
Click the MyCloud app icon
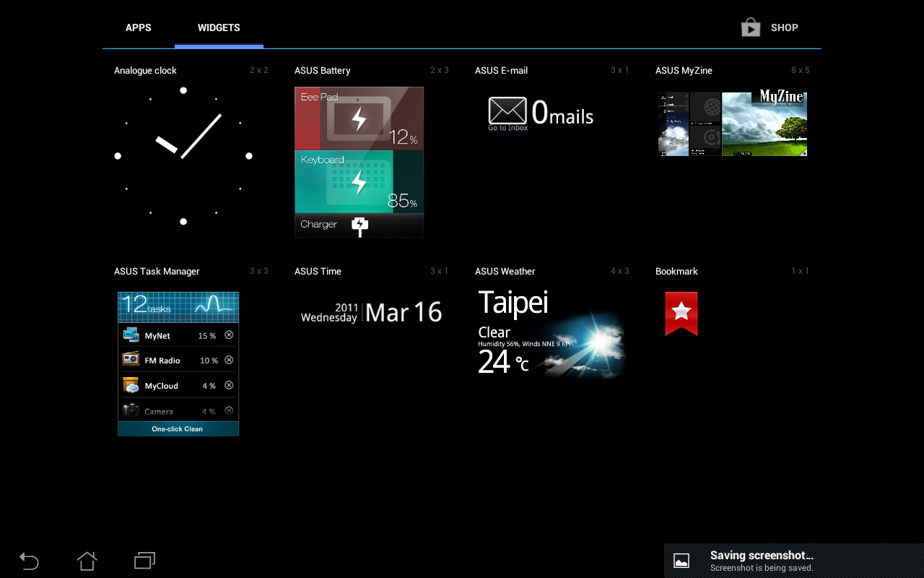click(x=131, y=385)
